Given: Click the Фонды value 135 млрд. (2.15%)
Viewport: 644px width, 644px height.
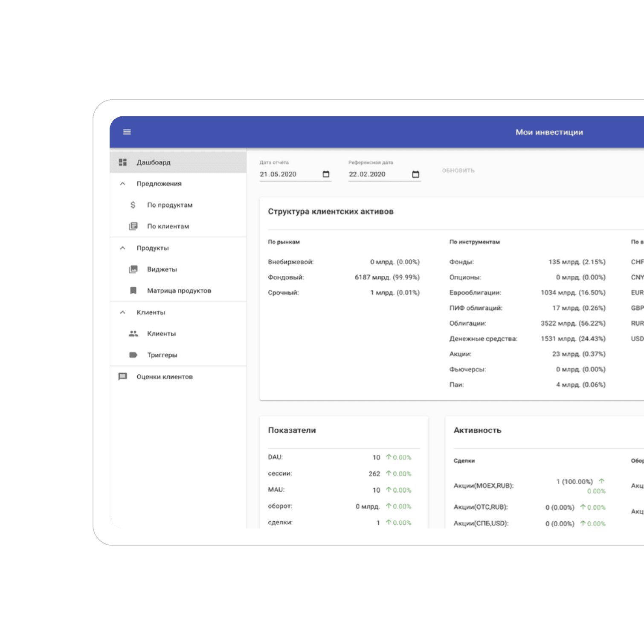Looking at the screenshot, I should click(x=577, y=262).
